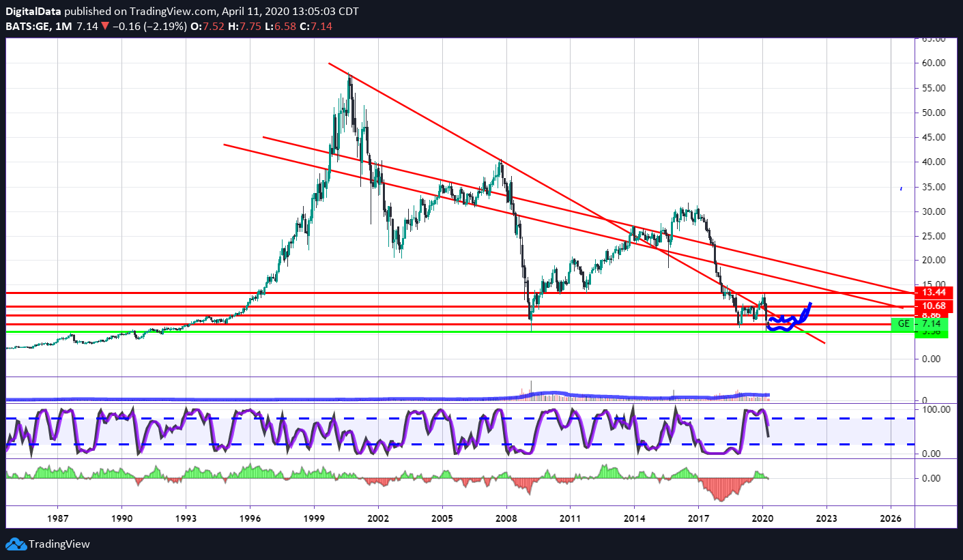Click the 2014 year label
Image resolution: width=963 pixels, height=560 pixels.
(635, 518)
